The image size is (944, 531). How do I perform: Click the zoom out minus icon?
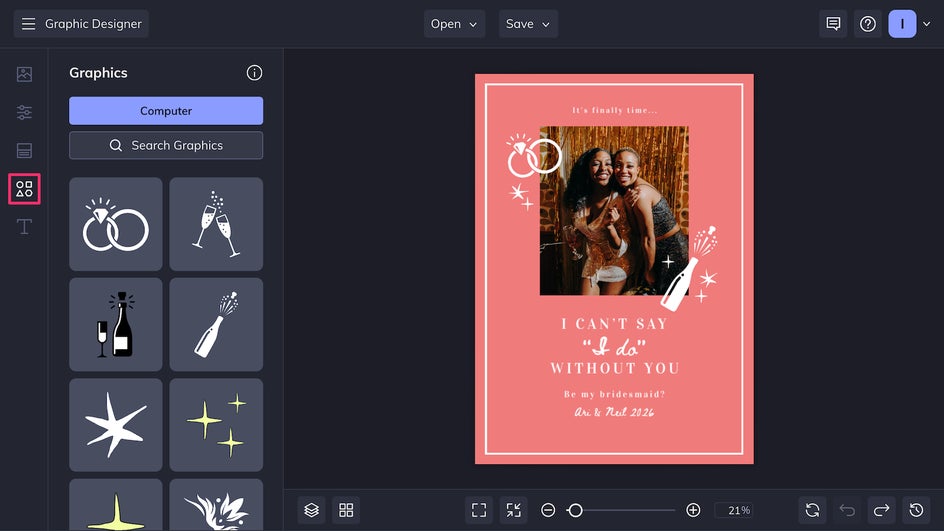(548, 510)
